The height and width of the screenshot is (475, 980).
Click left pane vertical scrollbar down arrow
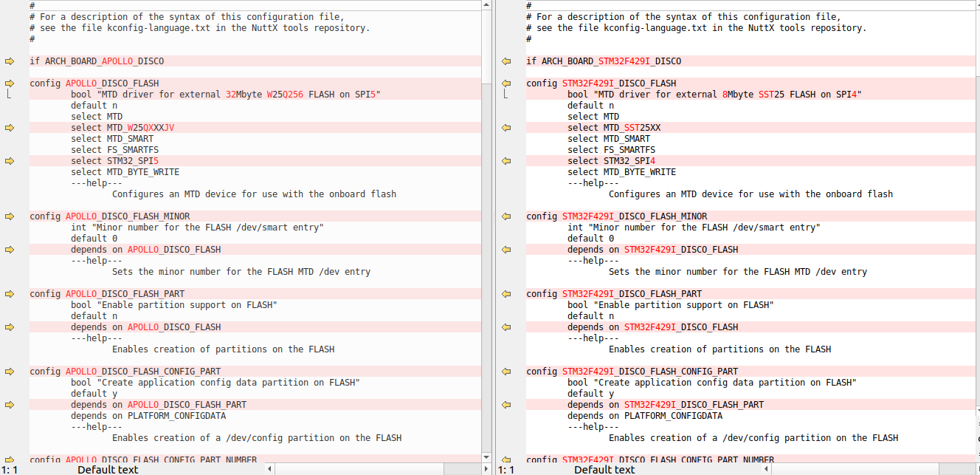point(486,457)
